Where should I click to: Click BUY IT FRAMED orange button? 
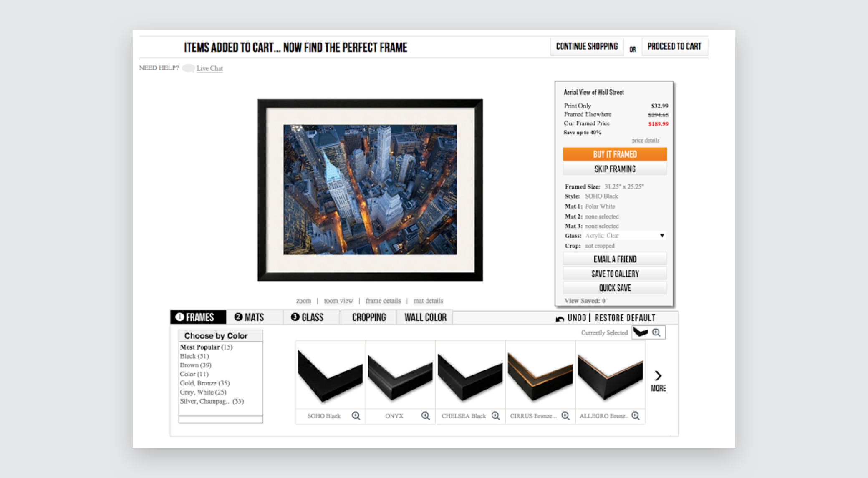(x=615, y=155)
